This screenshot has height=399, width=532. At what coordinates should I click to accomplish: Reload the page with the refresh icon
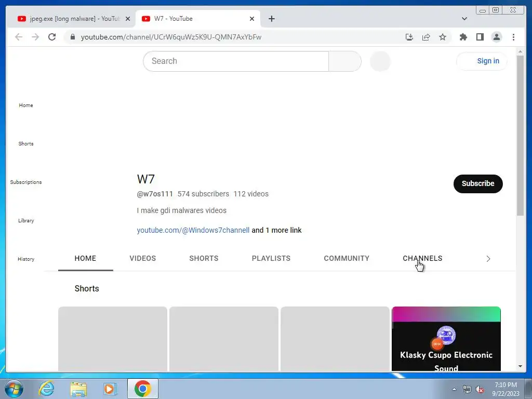[52, 37]
